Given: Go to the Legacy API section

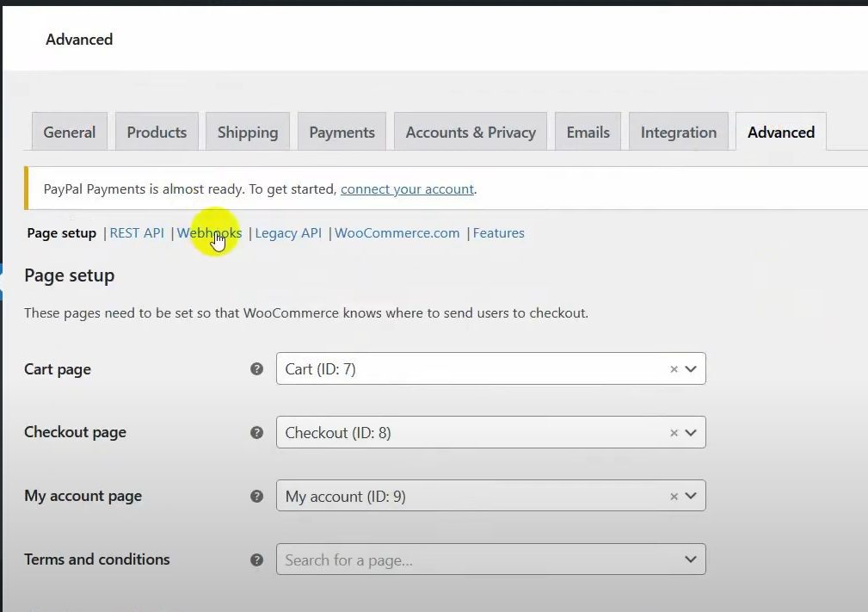Looking at the screenshot, I should tap(288, 233).
